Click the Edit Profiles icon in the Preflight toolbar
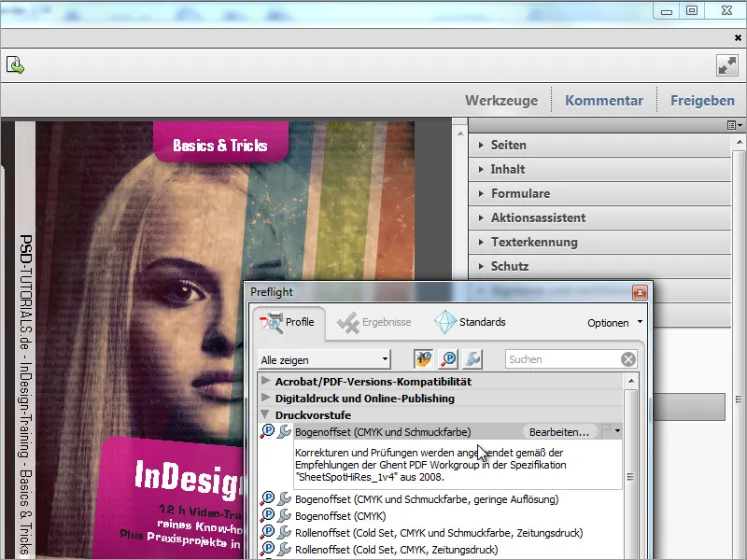 click(x=425, y=358)
